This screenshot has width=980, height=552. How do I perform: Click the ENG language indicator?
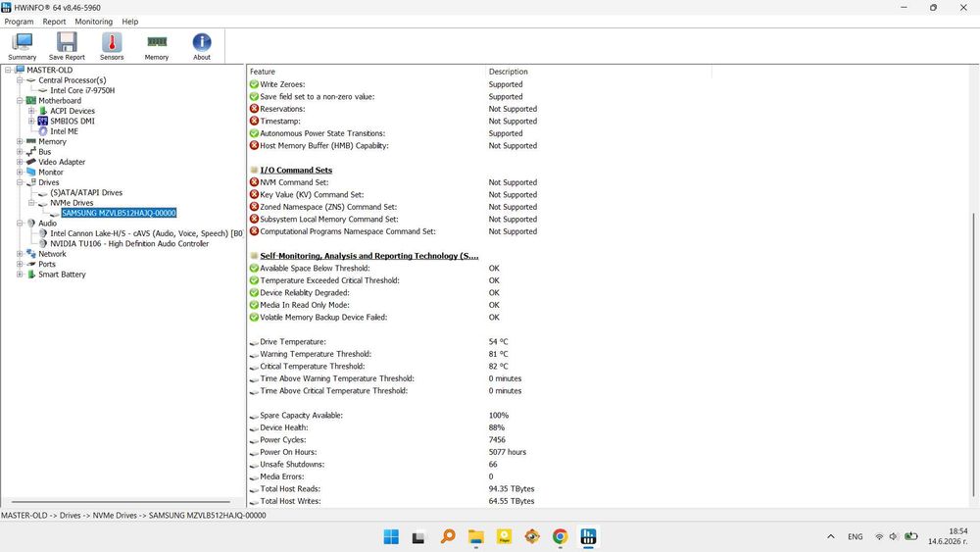[x=855, y=536]
